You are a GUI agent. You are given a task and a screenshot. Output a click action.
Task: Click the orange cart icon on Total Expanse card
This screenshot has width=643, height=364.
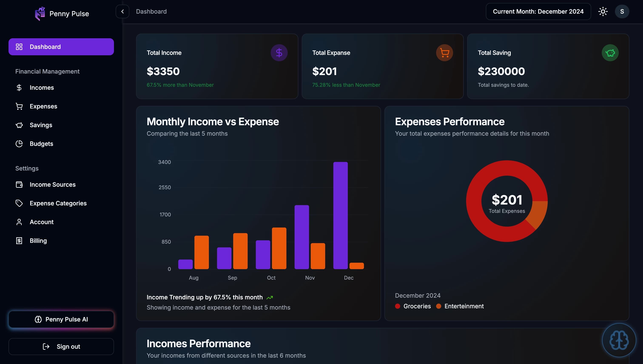point(444,53)
